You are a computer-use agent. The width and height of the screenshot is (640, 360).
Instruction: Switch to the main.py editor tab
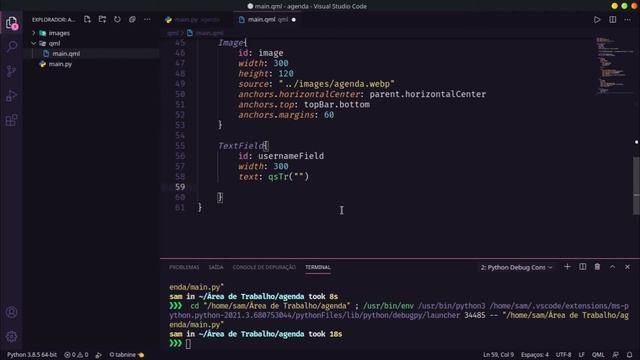pyautogui.click(x=197, y=20)
